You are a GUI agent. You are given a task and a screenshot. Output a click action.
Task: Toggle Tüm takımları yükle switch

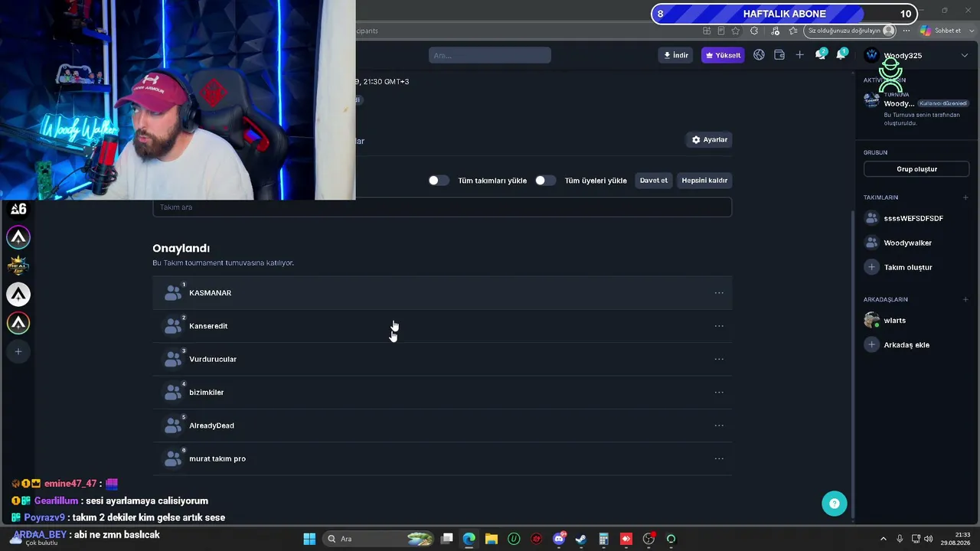(439, 181)
